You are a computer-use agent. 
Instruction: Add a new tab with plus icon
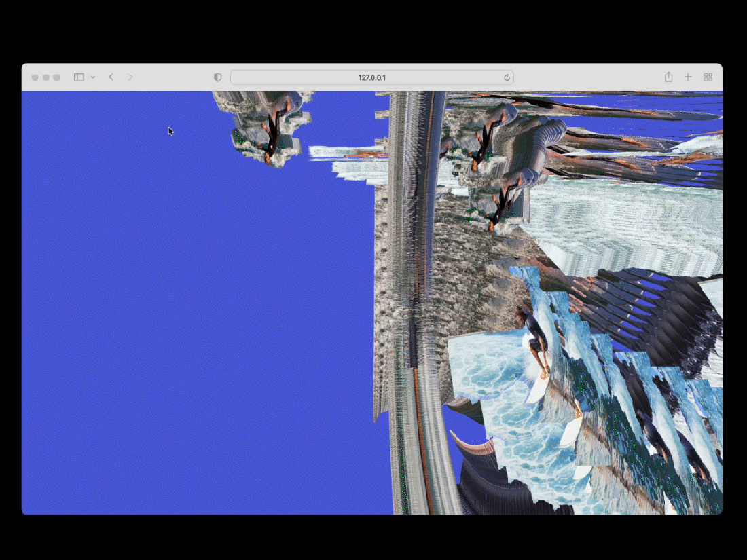click(688, 77)
